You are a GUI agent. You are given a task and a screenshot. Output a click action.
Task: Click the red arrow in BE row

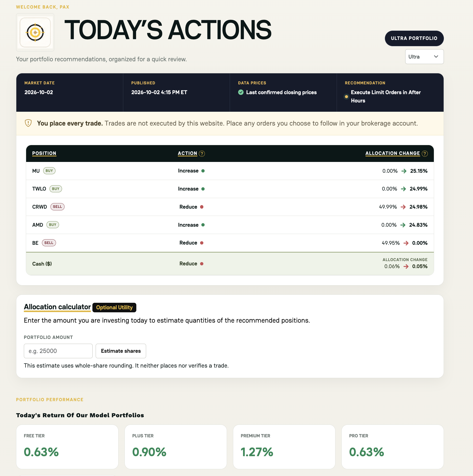(406, 243)
